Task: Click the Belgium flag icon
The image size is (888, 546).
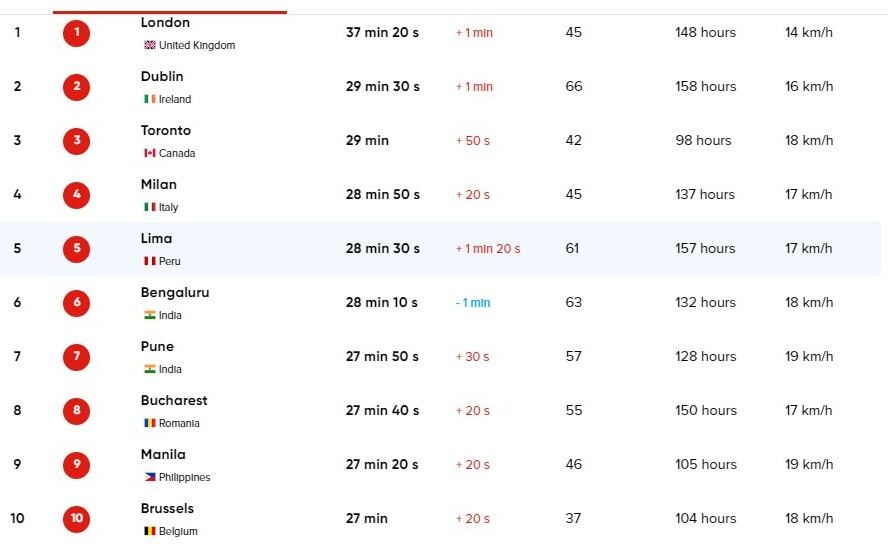Action: tap(150, 532)
